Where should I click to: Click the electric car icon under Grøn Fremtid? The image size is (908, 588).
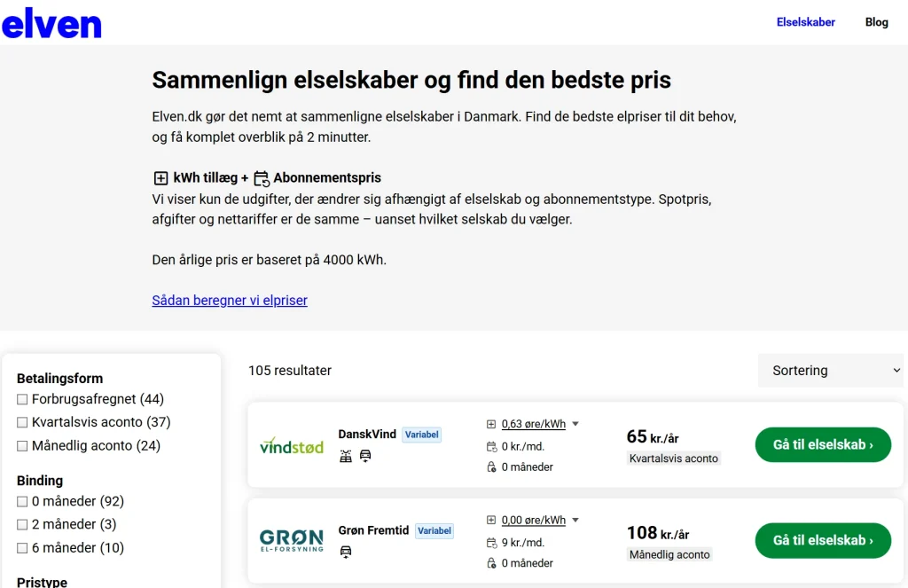coord(346,552)
